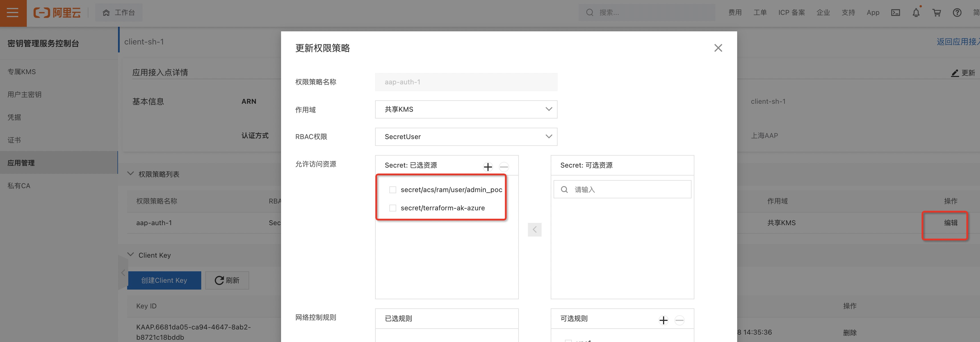
Task: Check the secret/terraform-ak-azure checkbox
Action: click(x=393, y=208)
